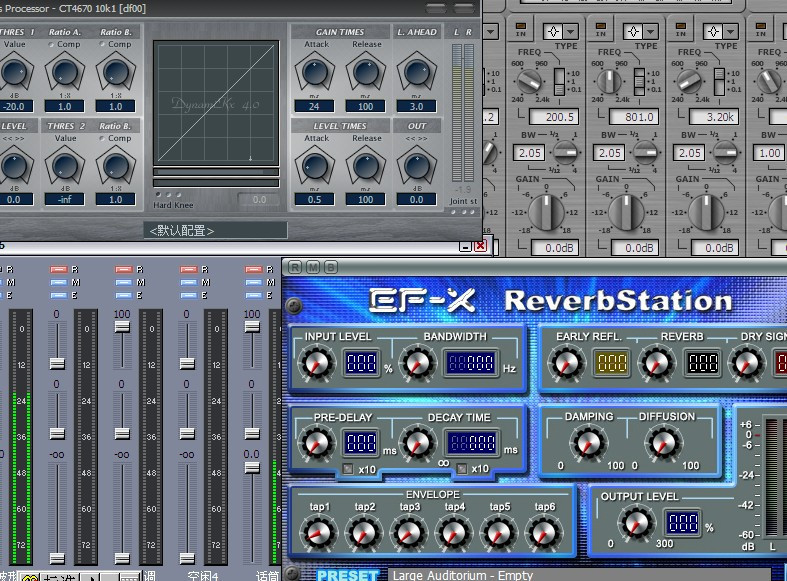
Task: Click the 0.0dB gain field of 801.0 band
Action: (x=634, y=248)
